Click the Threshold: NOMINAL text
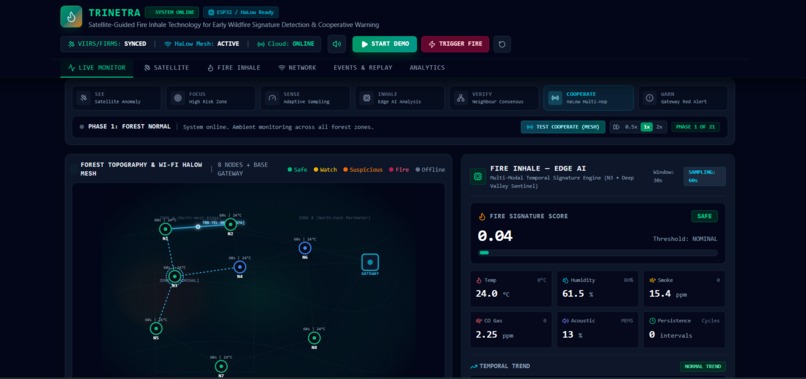Viewport: 806px width, 379px height. tap(685, 239)
